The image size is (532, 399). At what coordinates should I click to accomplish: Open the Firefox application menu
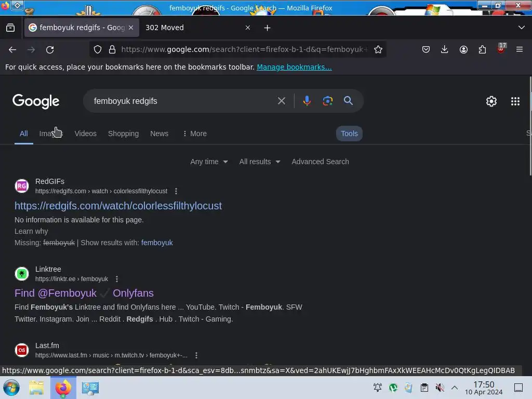click(x=520, y=49)
